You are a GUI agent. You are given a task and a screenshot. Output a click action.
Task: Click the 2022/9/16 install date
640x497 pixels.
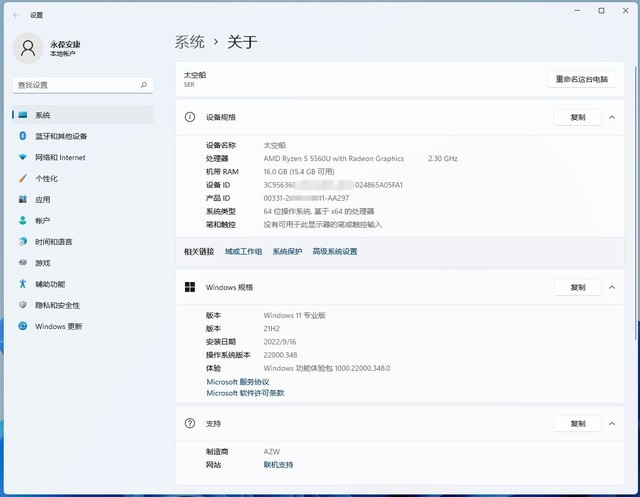pos(280,342)
